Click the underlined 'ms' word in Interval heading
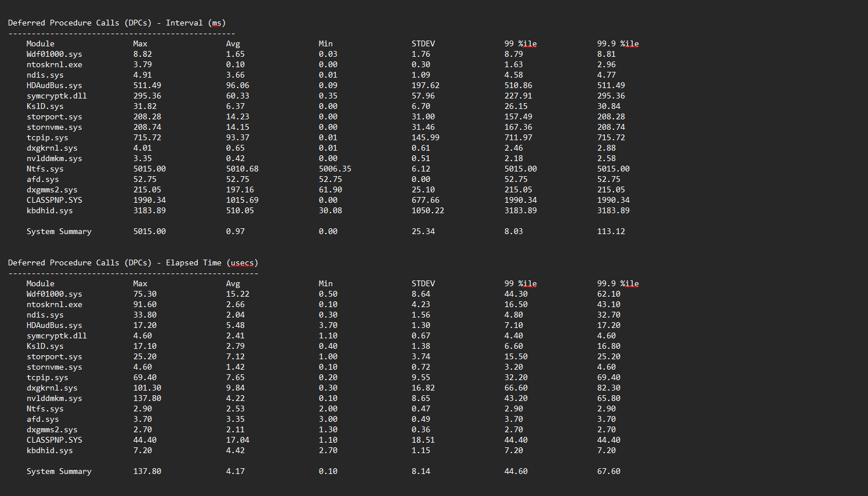Viewport: 868px width, 496px height. pos(217,23)
